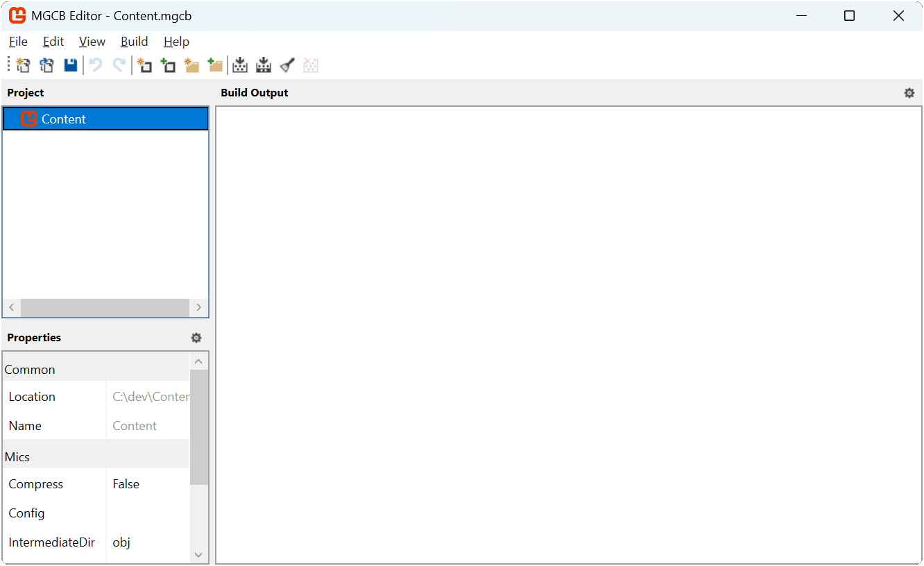
Task: Save the project with the floppy icon
Action: 70,65
